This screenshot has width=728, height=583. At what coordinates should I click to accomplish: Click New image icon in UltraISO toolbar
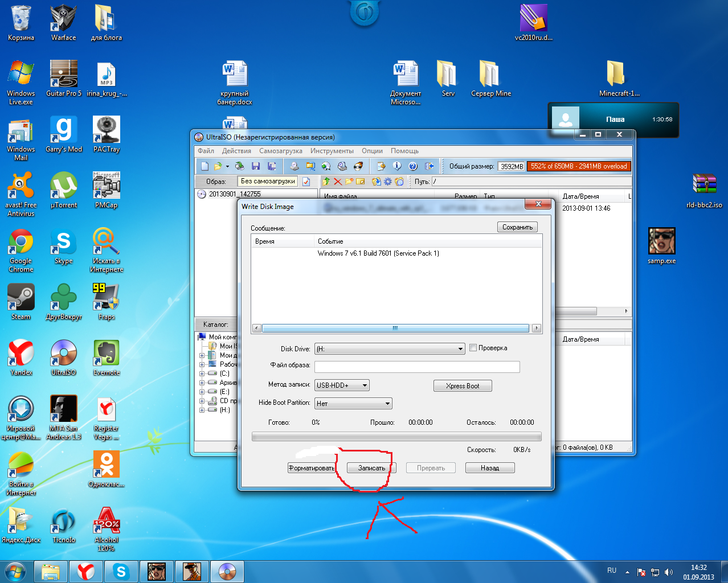pyautogui.click(x=205, y=166)
